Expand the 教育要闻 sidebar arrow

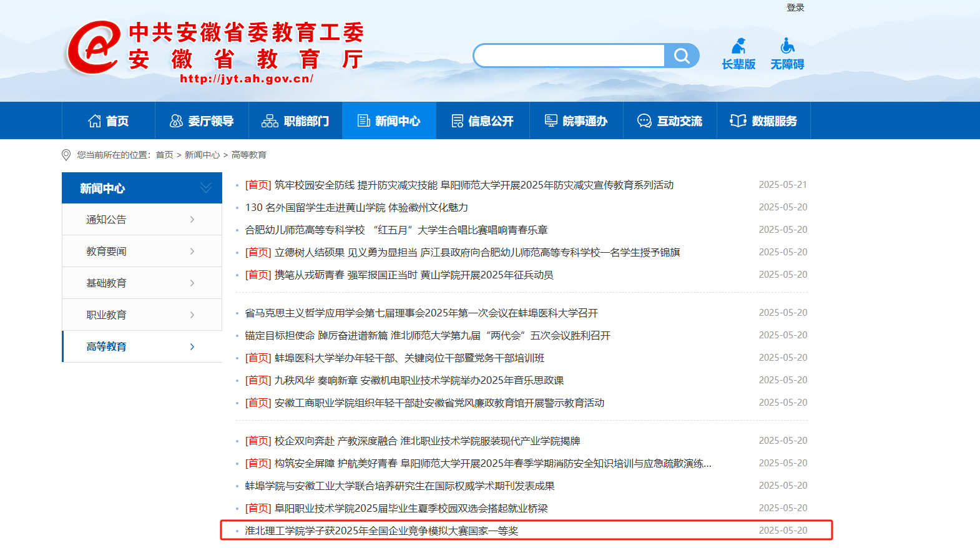tap(192, 252)
